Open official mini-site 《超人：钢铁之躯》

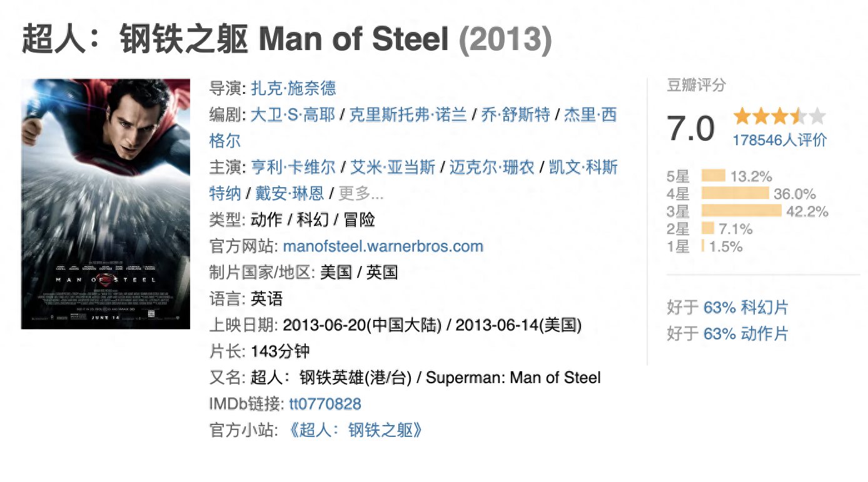click(356, 430)
